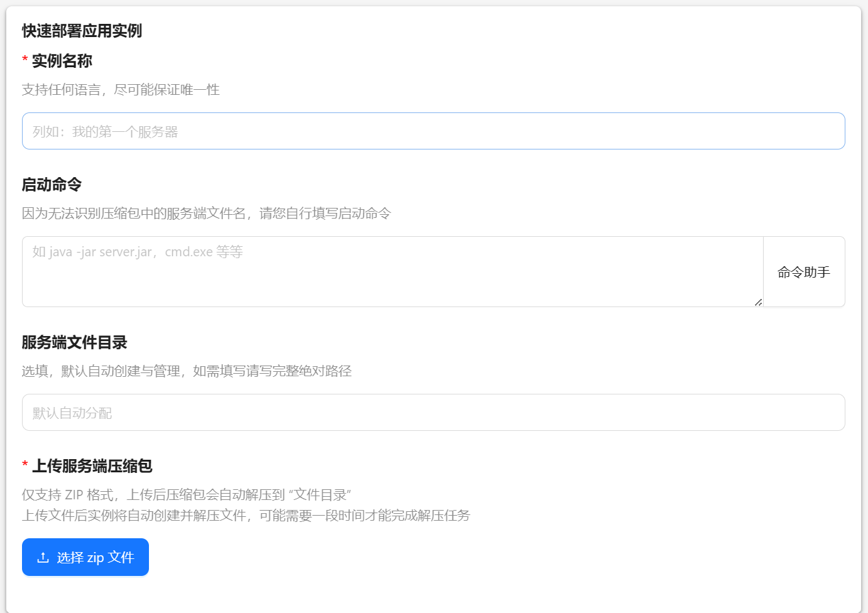868x613 pixels.
Task: Click the red asterisk beside 上传服务端压缩包
Action: click(x=25, y=465)
